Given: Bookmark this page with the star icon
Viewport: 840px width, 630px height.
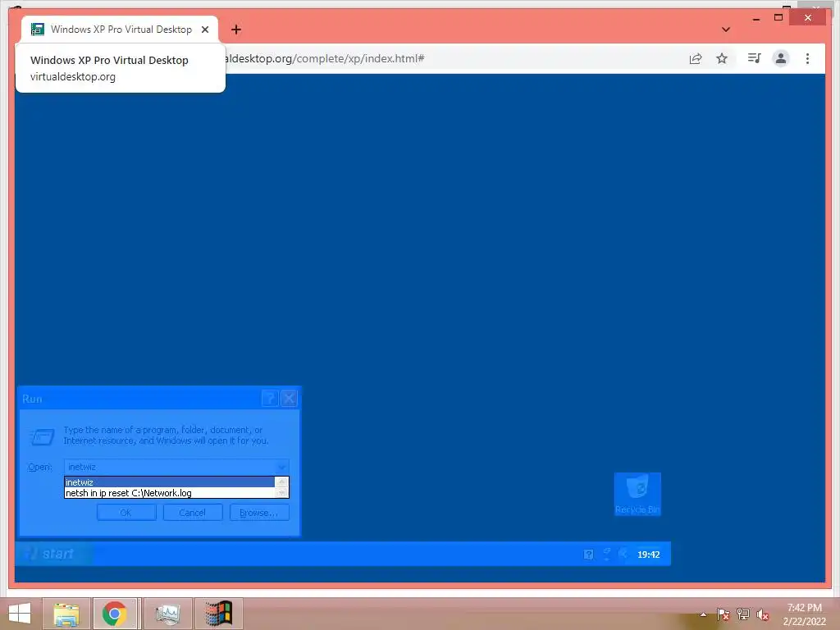Looking at the screenshot, I should (x=722, y=58).
